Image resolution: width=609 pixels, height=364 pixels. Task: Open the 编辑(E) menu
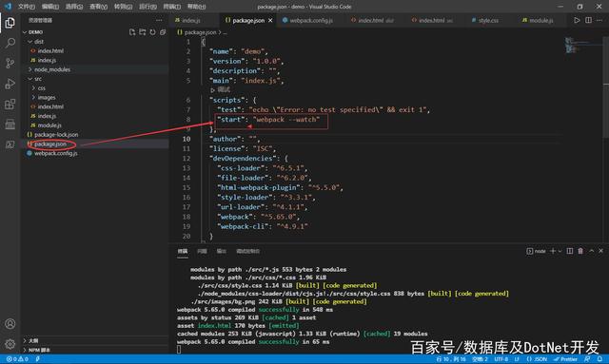(x=50, y=7)
